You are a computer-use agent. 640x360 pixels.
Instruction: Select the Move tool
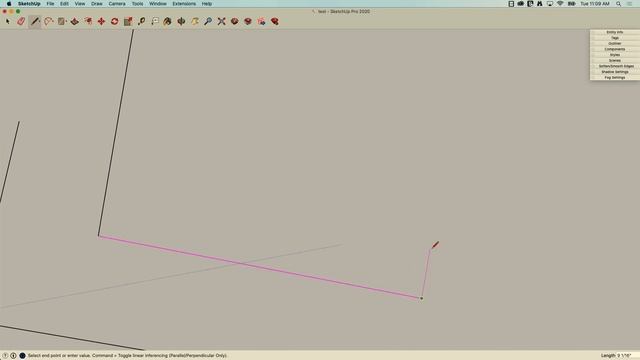click(101, 21)
